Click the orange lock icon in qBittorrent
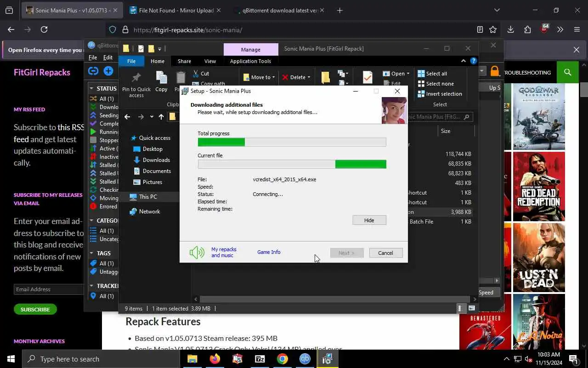This screenshot has width=588, height=368. click(x=495, y=71)
